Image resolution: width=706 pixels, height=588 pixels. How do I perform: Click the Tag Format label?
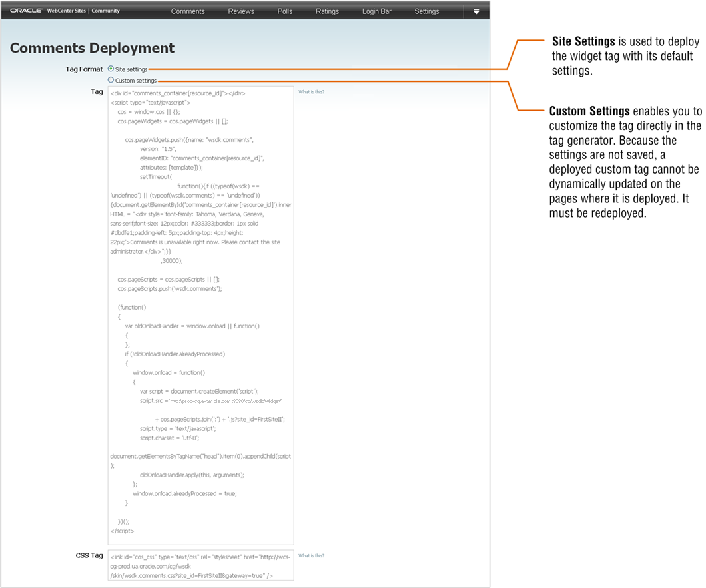84,69
